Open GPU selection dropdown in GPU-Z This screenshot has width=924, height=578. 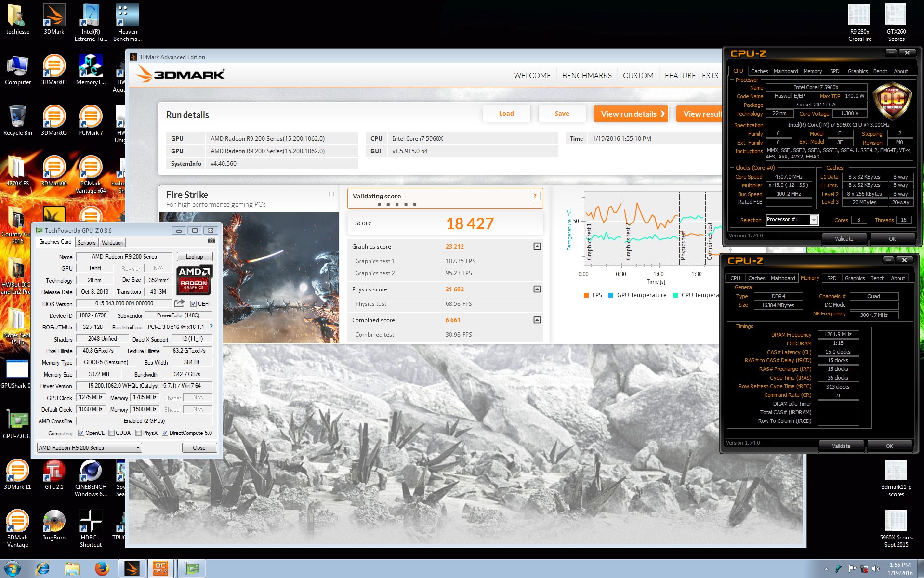(90, 448)
